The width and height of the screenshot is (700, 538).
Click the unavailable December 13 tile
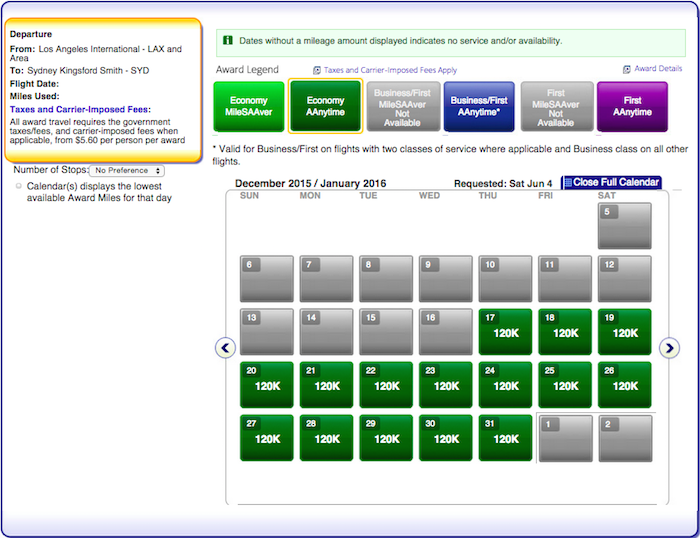click(267, 332)
